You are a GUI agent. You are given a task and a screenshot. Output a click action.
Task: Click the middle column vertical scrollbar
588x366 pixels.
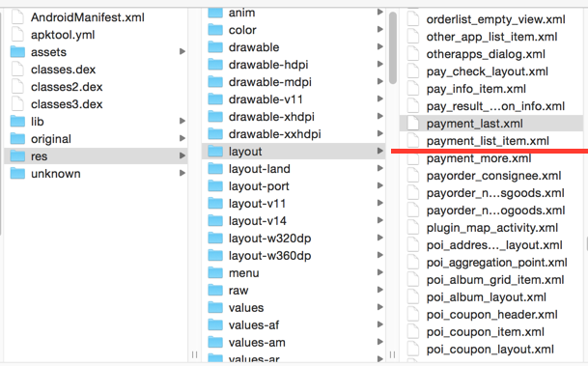tap(393, 48)
